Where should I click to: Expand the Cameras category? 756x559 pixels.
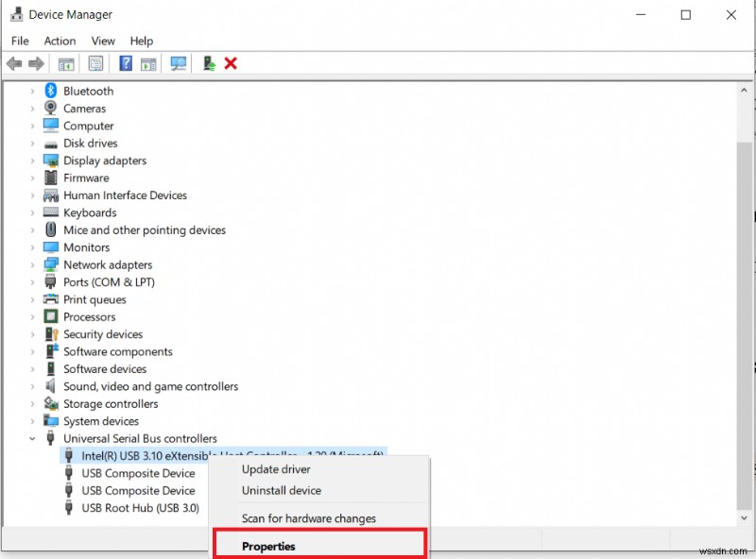pyautogui.click(x=32, y=109)
